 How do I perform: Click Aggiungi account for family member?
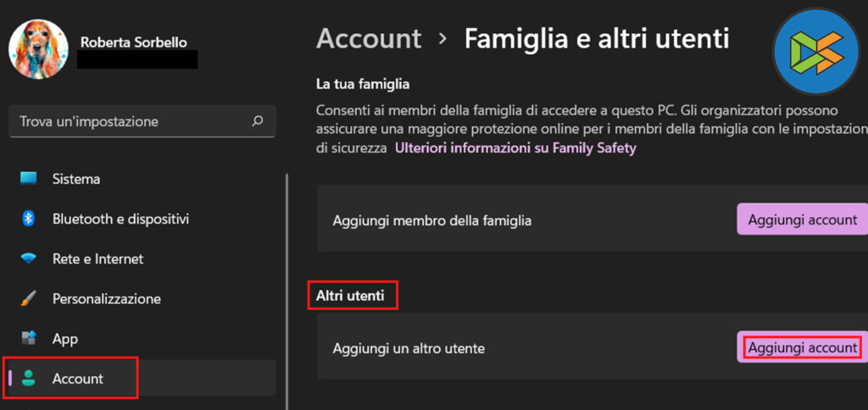[x=802, y=219]
